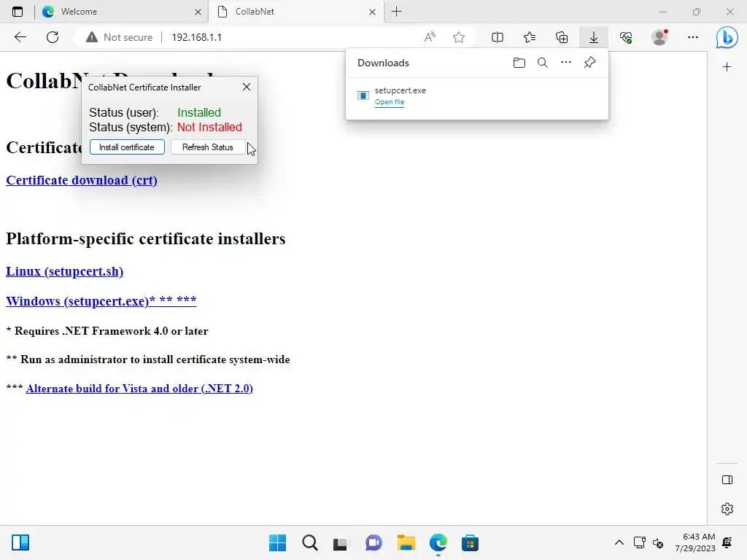747x560 pixels.
Task: Click the Edge icon on the taskbar
Action: [438, 542]
